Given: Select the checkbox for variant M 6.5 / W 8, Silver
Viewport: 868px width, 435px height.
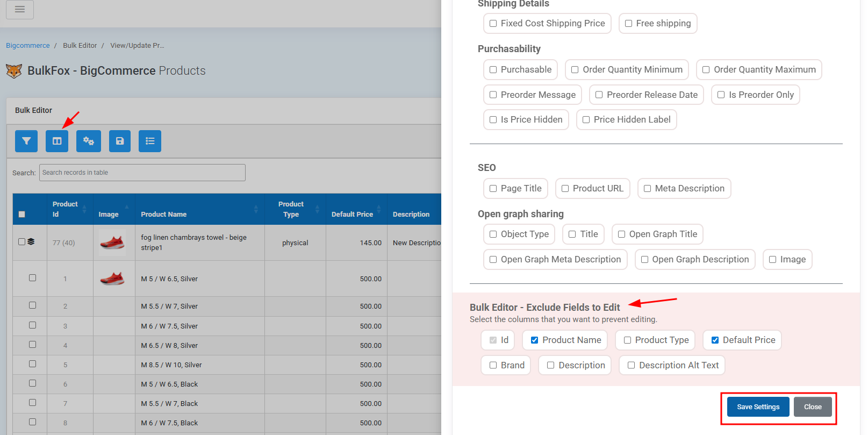Looking at the screenshot, I should coord(33,345).
